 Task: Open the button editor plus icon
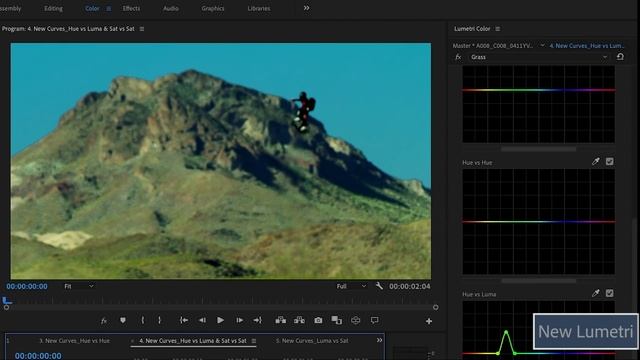429,321
